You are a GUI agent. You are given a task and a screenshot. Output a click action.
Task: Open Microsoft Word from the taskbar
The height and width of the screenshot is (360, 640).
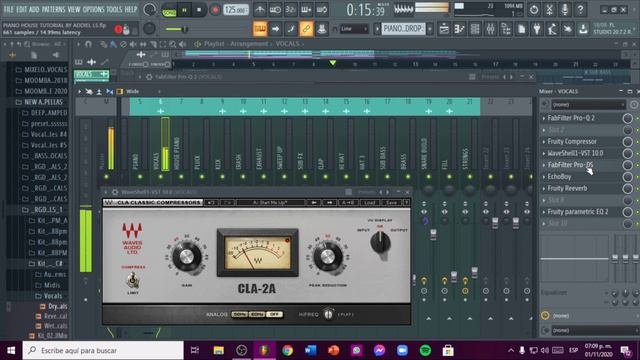coord(310,350)
